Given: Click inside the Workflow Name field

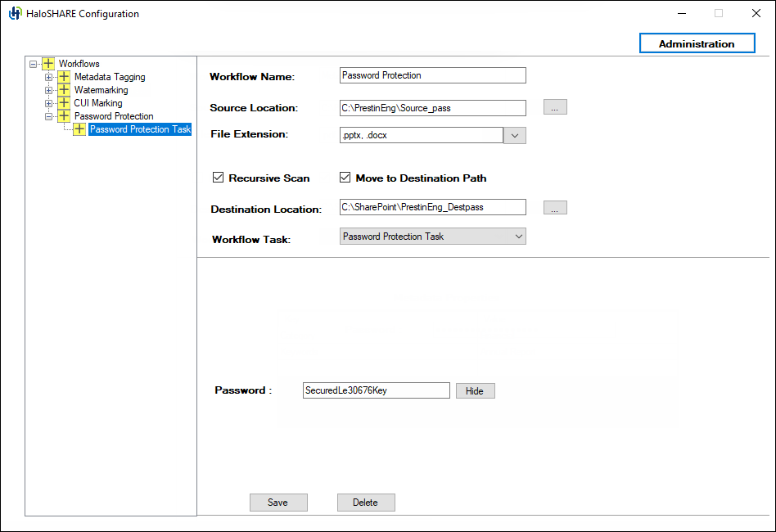Looking at the screenshot, I should click(x=432, y=75).
